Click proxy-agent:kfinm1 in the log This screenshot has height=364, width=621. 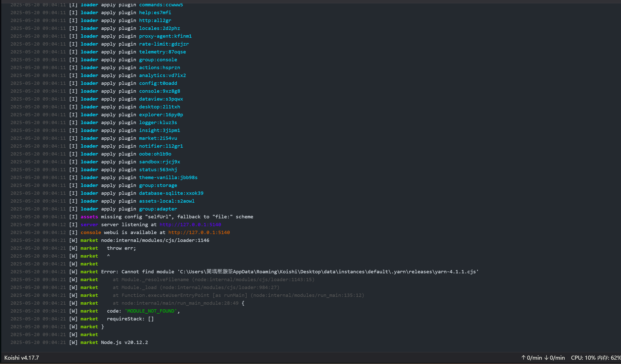[165, 36]
